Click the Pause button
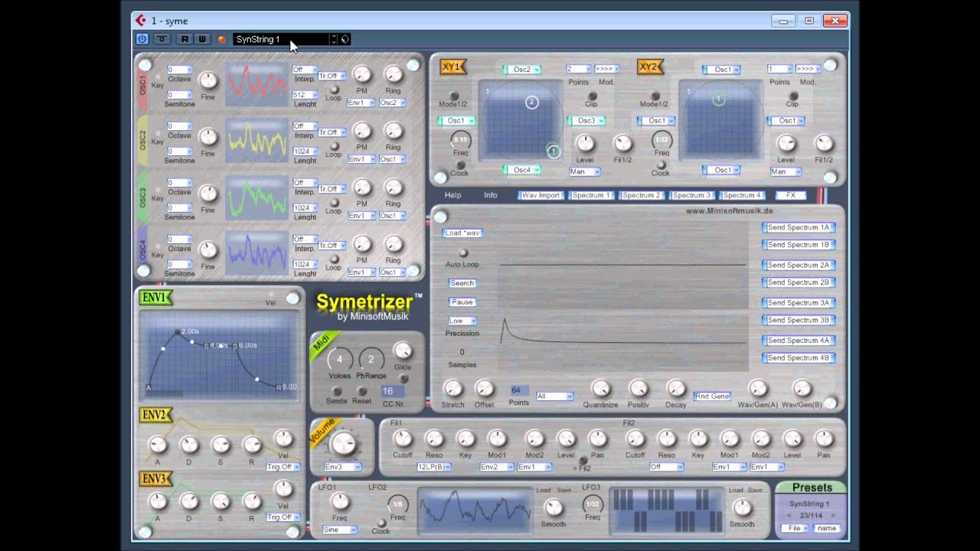The image size is (980, 551). tap(462, 302)
